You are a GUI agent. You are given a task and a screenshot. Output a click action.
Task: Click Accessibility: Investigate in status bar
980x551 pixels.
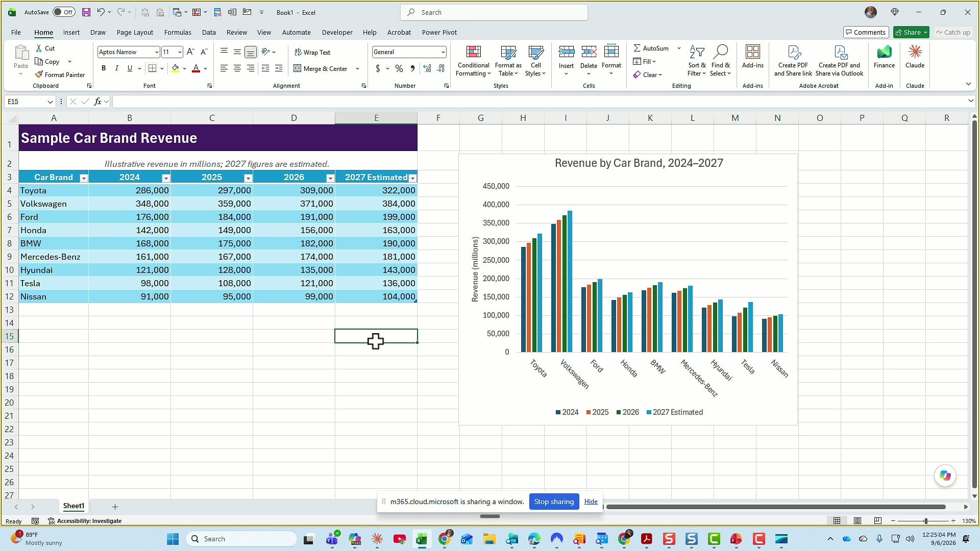[x=85, y=521]
